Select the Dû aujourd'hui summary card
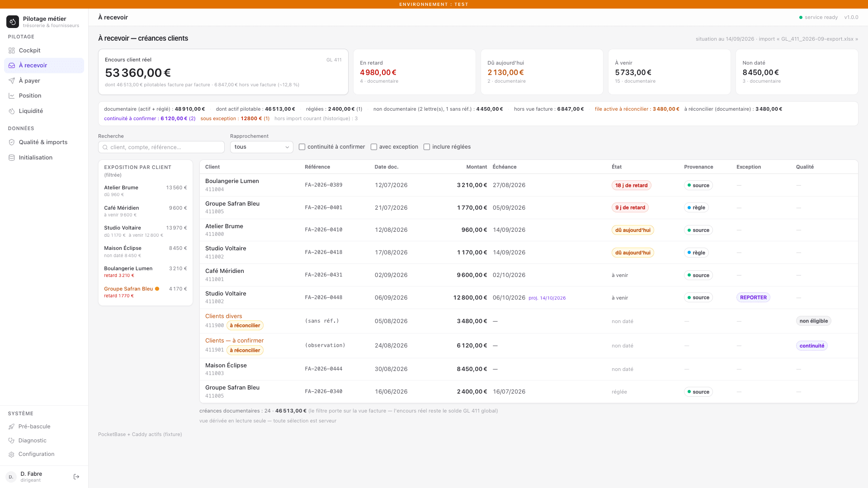The image size is (868, 488). tap(542, 72)
